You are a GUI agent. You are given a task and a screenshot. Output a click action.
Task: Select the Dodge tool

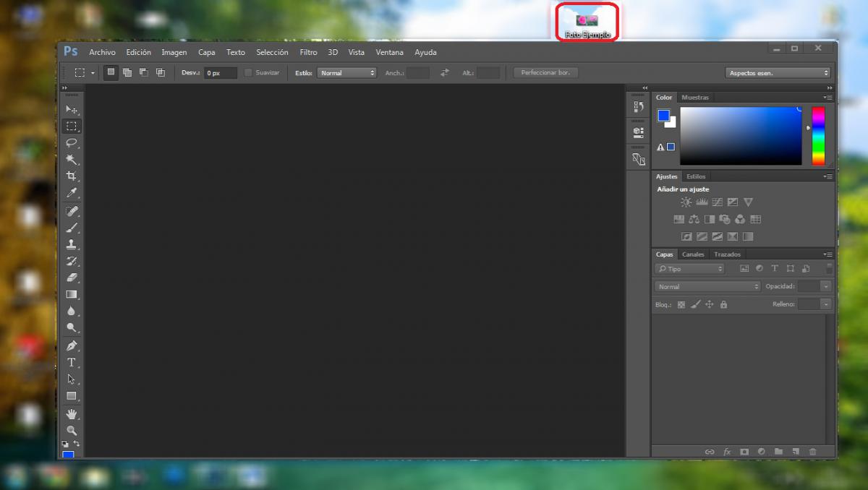coord(72,327)
